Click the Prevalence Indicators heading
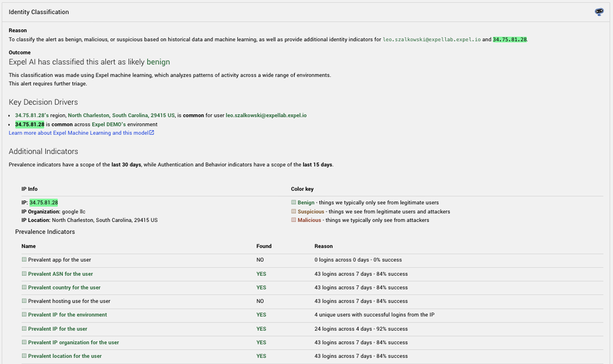Image resolution: width=613 pixels, height=364 pixels. [x=45, y=232]
